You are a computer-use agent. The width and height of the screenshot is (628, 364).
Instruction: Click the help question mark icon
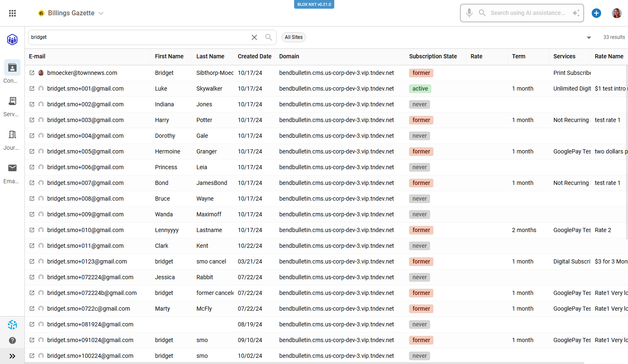click(x=12, y=340)
